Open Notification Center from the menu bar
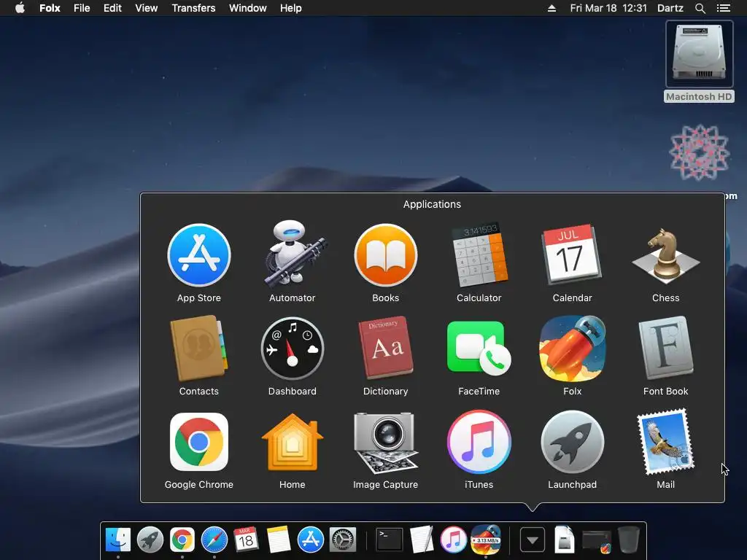 (x=723, y=8)
